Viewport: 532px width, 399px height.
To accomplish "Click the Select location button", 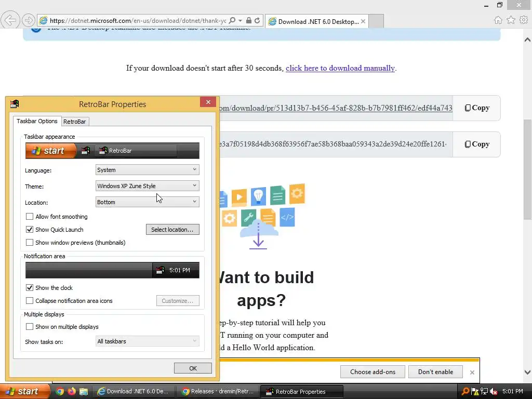I will pos(172,229).
